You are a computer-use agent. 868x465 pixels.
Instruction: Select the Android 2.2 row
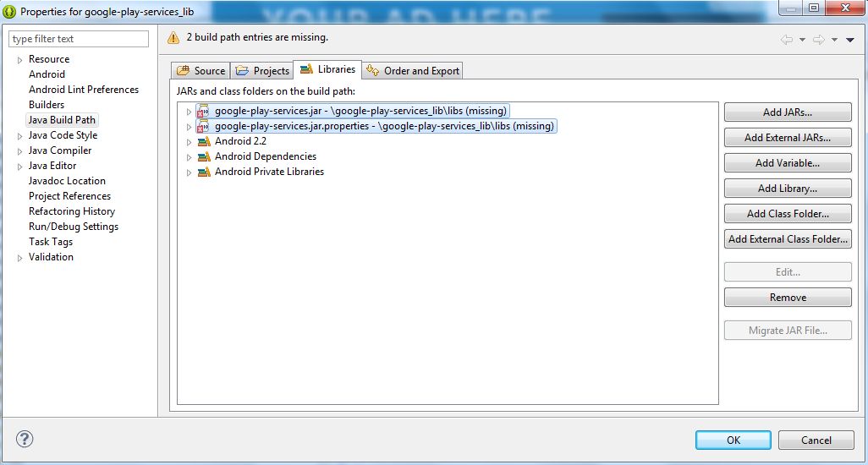pos(241,141)
